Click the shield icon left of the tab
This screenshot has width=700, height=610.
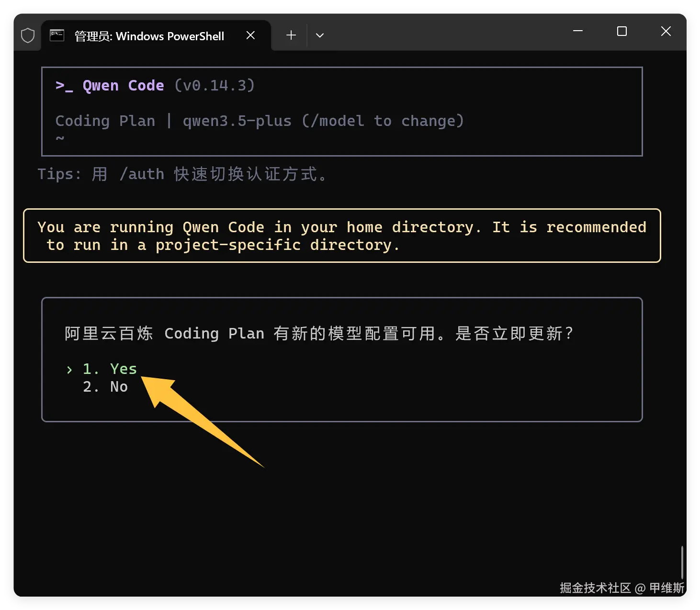(28, 35)
